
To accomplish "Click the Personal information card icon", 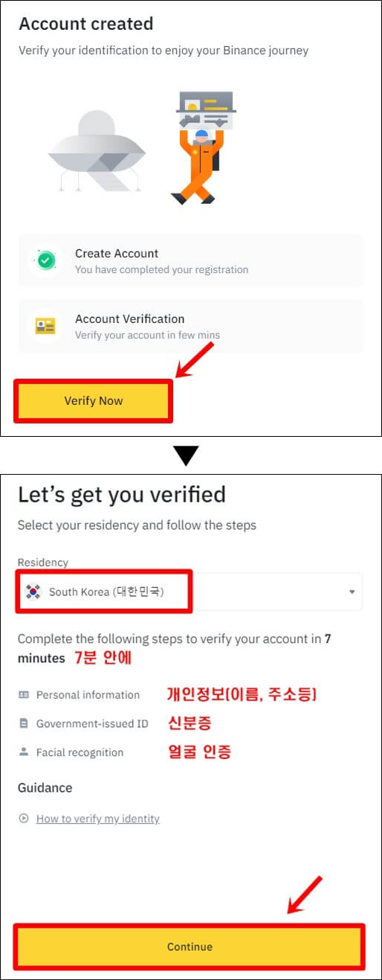I will [x=24, y=694].
